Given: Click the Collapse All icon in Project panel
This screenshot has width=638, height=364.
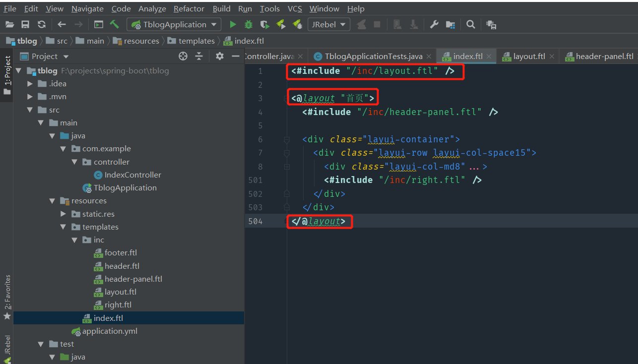Looking at the screenshot, I should 199,56.
